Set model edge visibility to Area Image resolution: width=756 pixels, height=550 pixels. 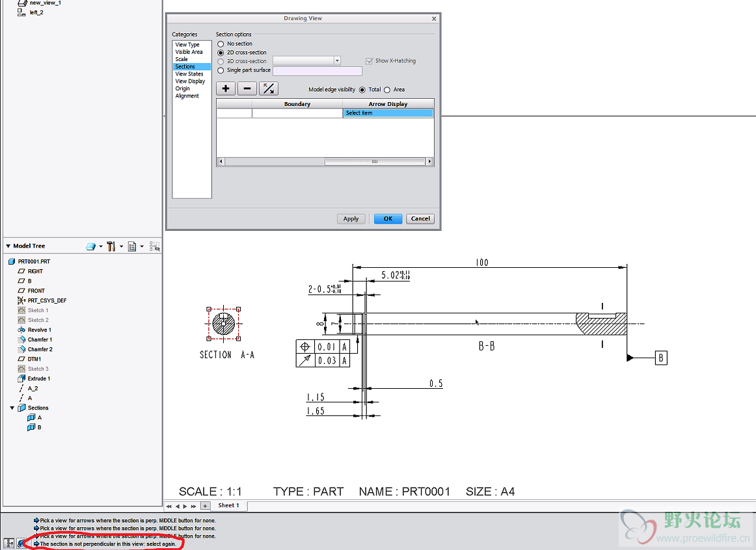click(387, 90)
